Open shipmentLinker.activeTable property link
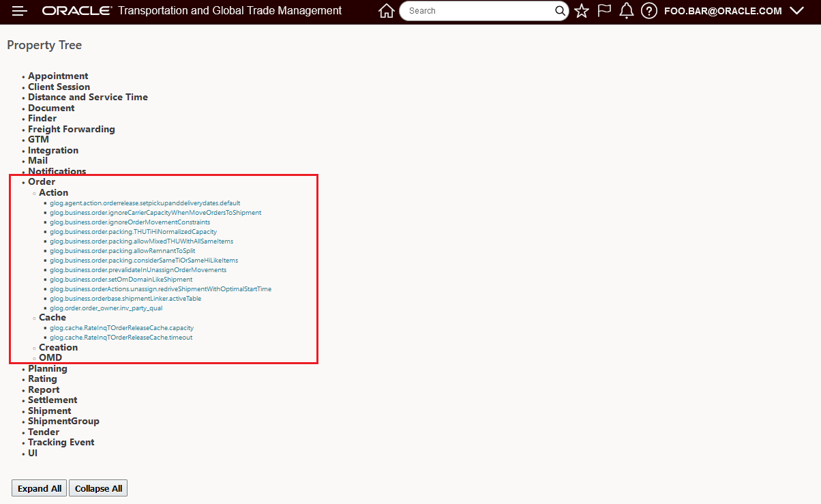Screen dimensions: 821x504 [x=125, y=299]
